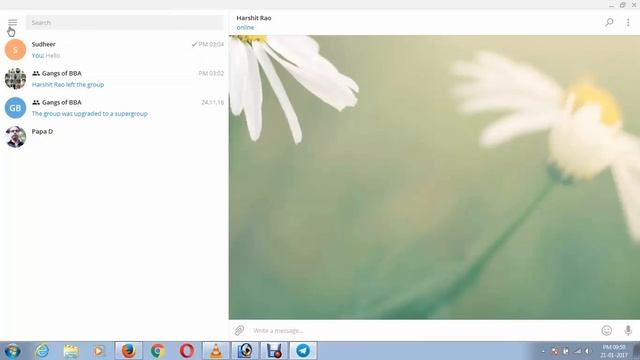640x360 pixels.
Task: Launch Internet Explorer from taskbar
Action: [42, 351]
